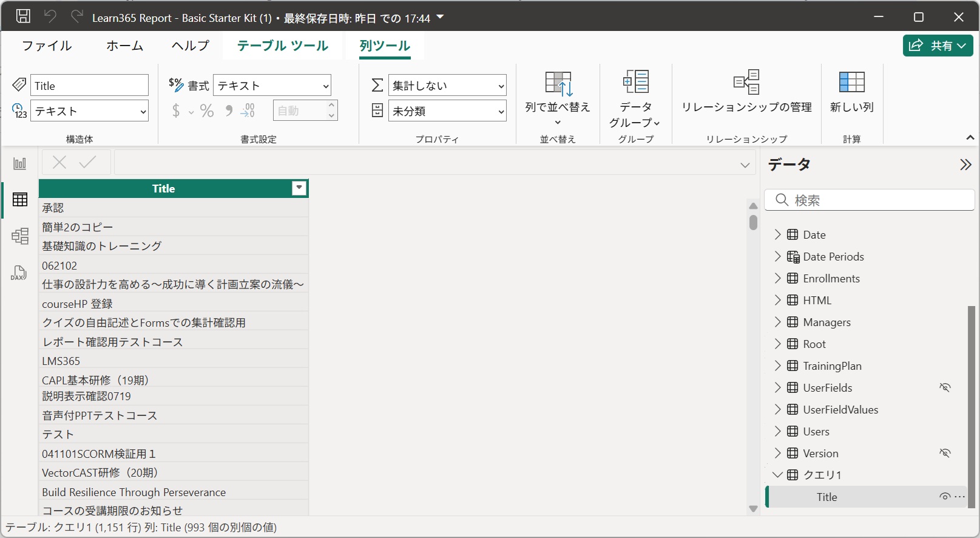The image size is (980, 538).
Task: Toggle hidden state of UserFields table
Action: [945, 387]
